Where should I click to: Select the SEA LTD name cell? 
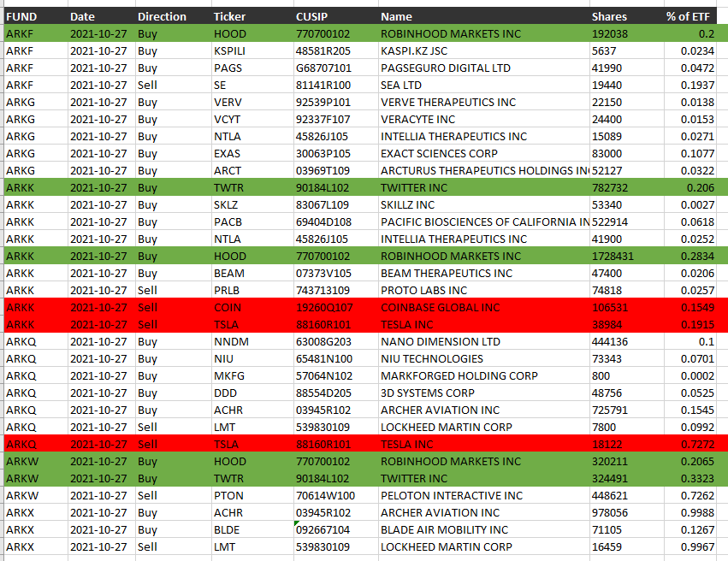[x=401, y=85]
